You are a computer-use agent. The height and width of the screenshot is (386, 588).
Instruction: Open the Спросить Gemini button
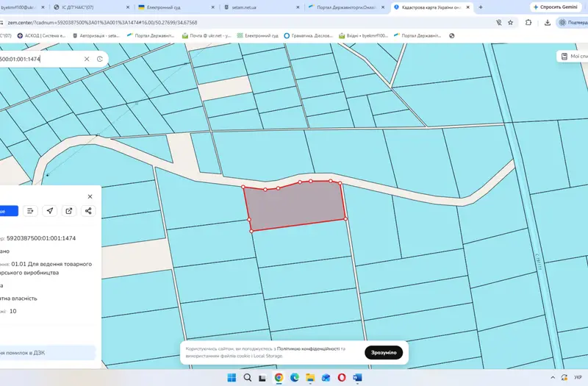pos(556,7)
